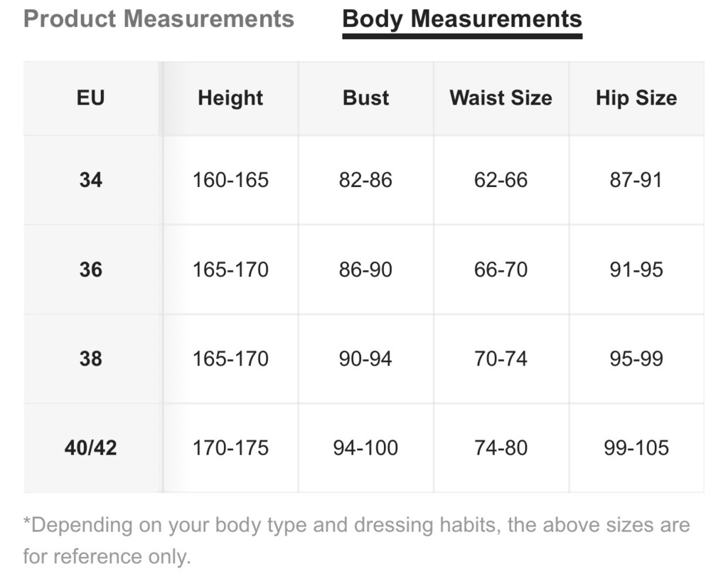
Task: Select the EU size 40/42 row label
Action: point(90,447)
